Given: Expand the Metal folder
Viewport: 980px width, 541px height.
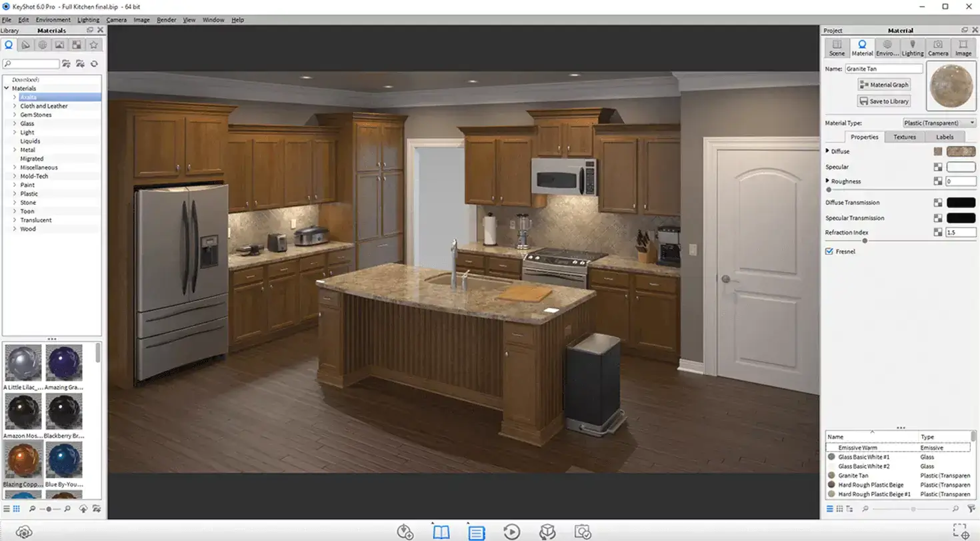Looking at the screenshot, I should click(x=15, y=149).
